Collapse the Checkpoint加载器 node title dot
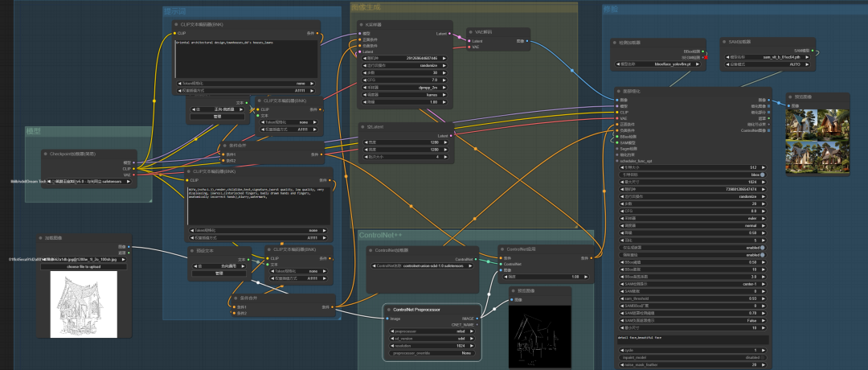868x370 pixels. click(x=46, y=154)
